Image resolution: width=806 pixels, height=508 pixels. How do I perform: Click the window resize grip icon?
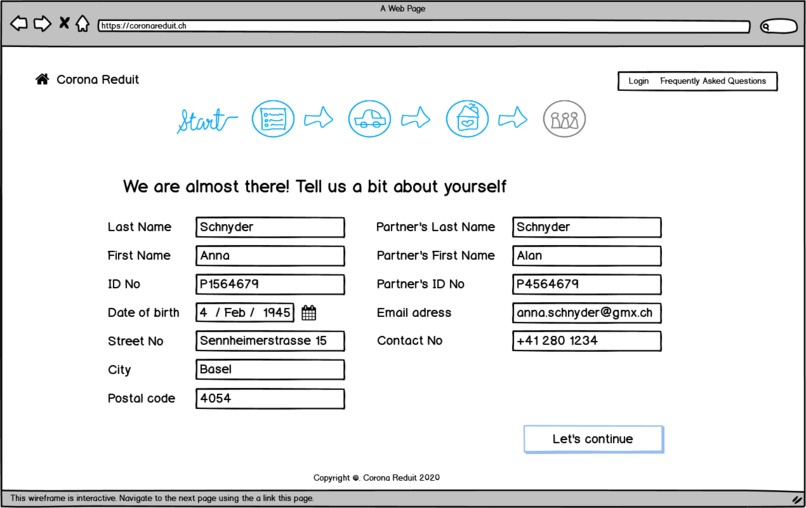[x=797, y=499]
